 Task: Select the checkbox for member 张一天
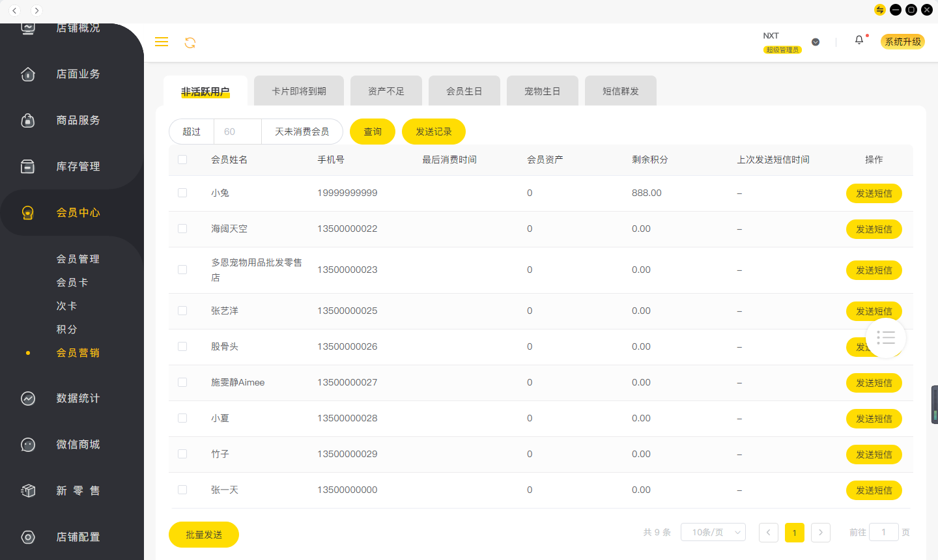(182, 490)
